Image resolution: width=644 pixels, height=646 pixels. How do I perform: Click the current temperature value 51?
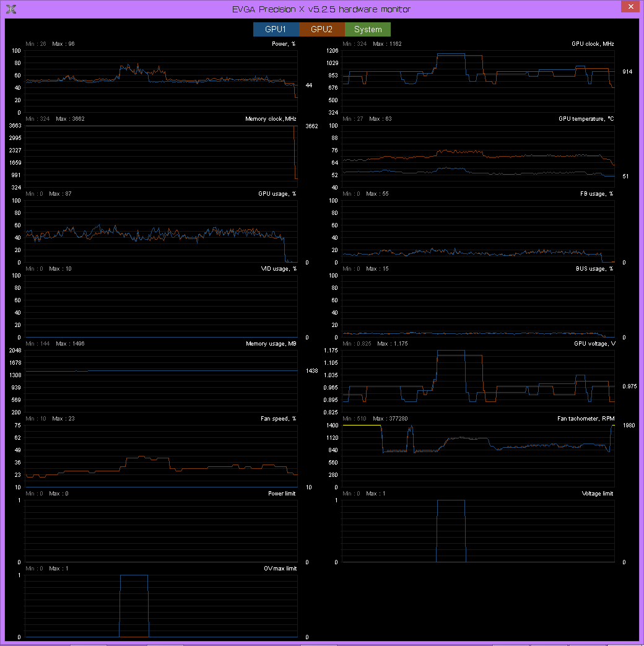coord(625,177)
